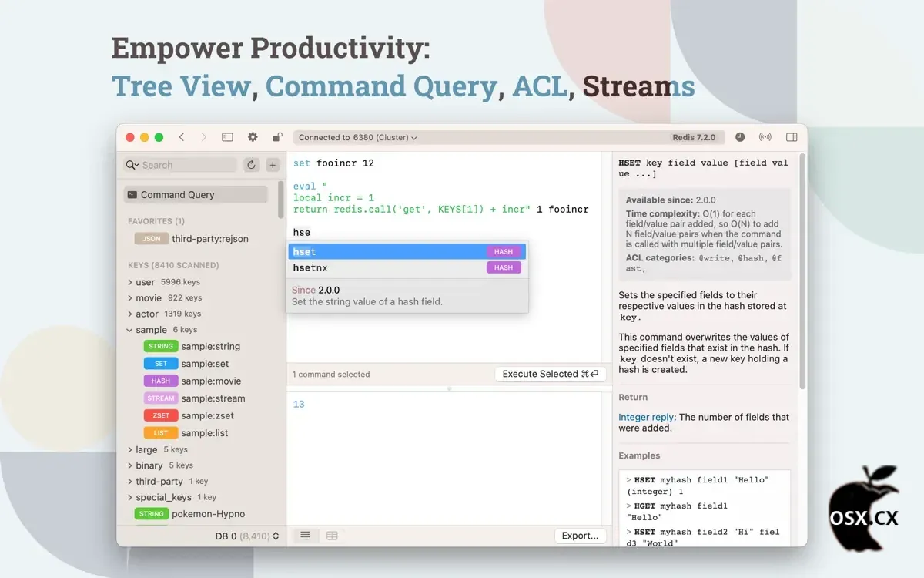Click the documentation panel scrollbar
This screenshot has height=578, width=924.
point(802,270)
